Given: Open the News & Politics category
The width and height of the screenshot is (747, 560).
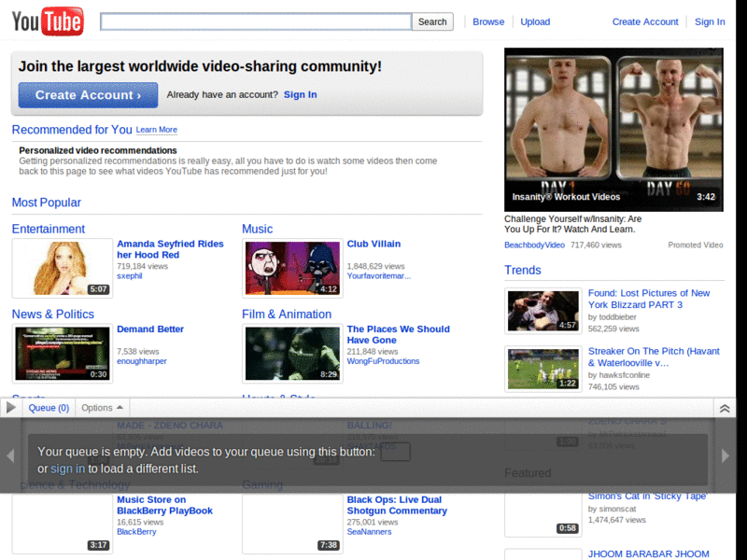Looking at the screenshot, I should (x=53, y=315).
